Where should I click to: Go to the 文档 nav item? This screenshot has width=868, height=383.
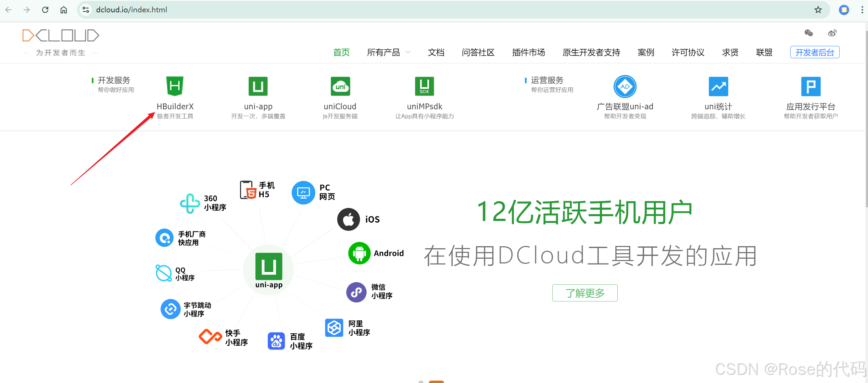click(436, 52)
